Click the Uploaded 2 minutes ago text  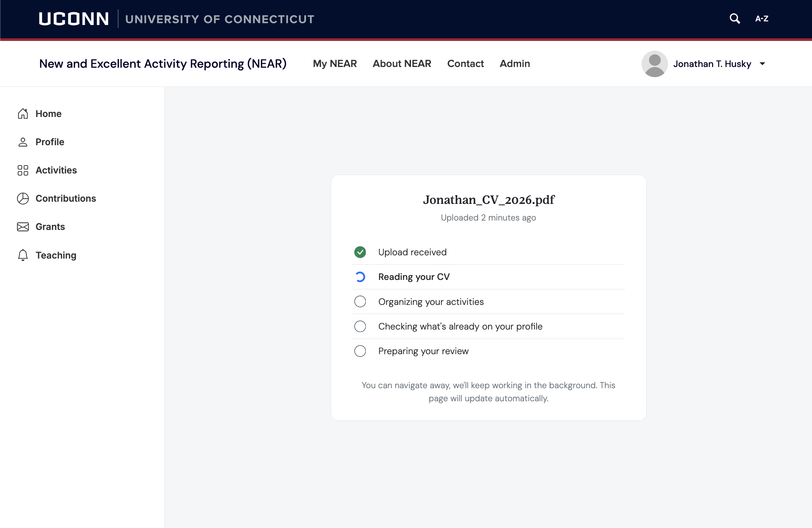click(489, 218)
